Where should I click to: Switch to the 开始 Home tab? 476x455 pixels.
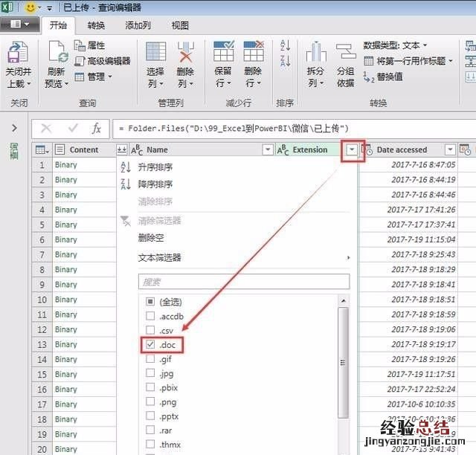tap(58, 25)
